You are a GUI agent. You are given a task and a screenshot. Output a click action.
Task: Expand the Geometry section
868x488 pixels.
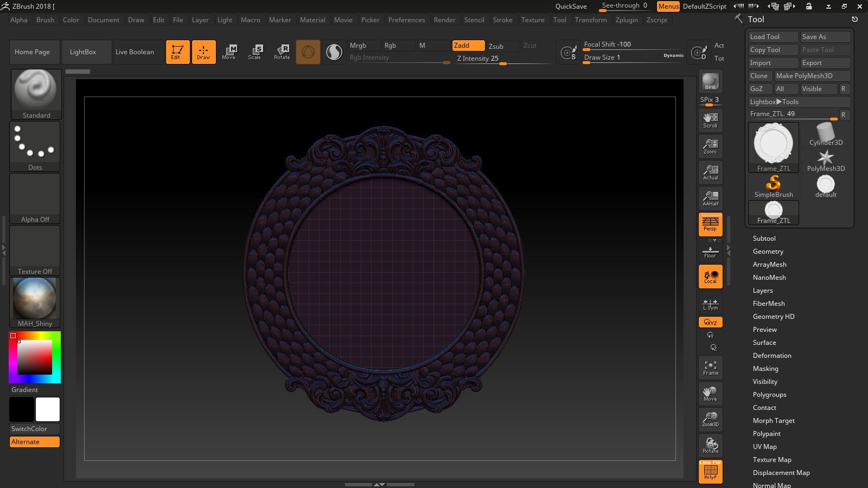(768, 252)
